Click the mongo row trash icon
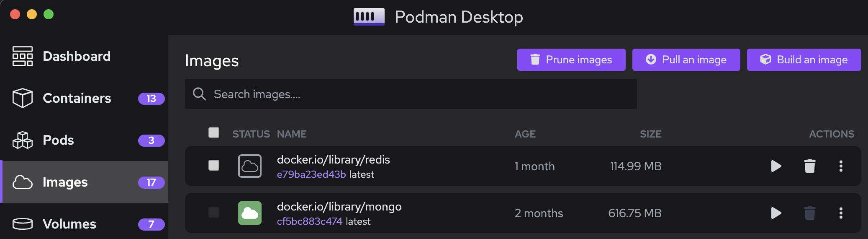The image size is (868, 239). click(x=810, y=213)
